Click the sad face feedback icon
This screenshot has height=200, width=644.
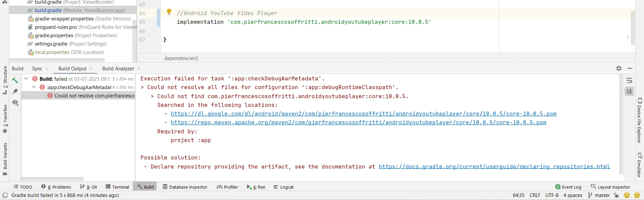tap(637, 195)
